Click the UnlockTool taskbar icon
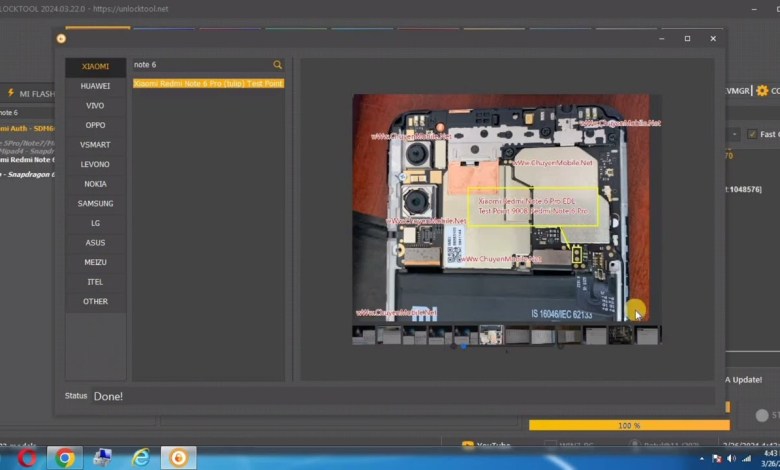 pos(179,458)
